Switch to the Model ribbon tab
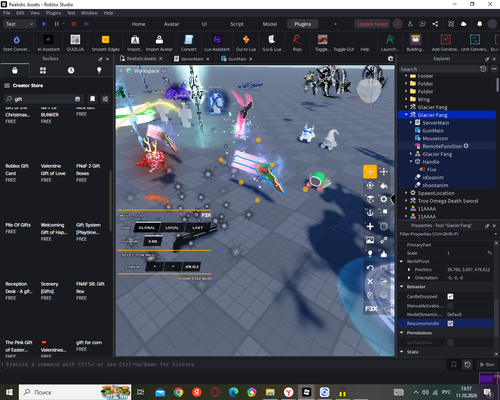 [x=270, y=24]
